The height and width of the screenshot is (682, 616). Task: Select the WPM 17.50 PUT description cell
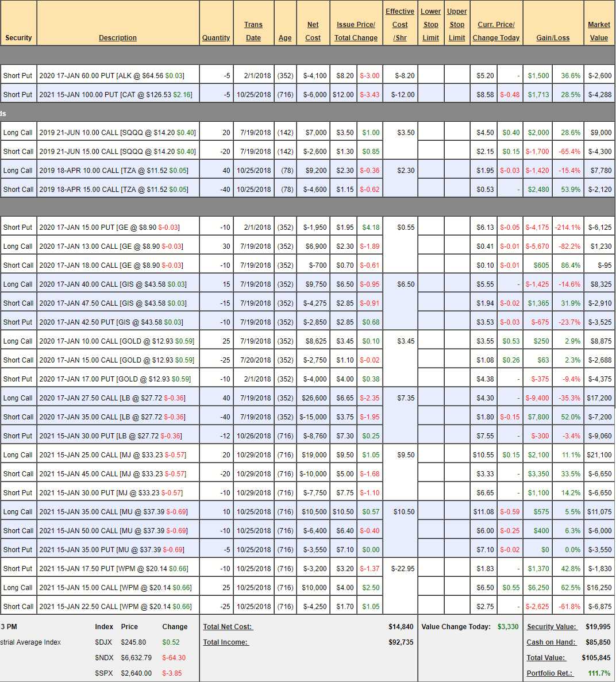pos(115,569)
